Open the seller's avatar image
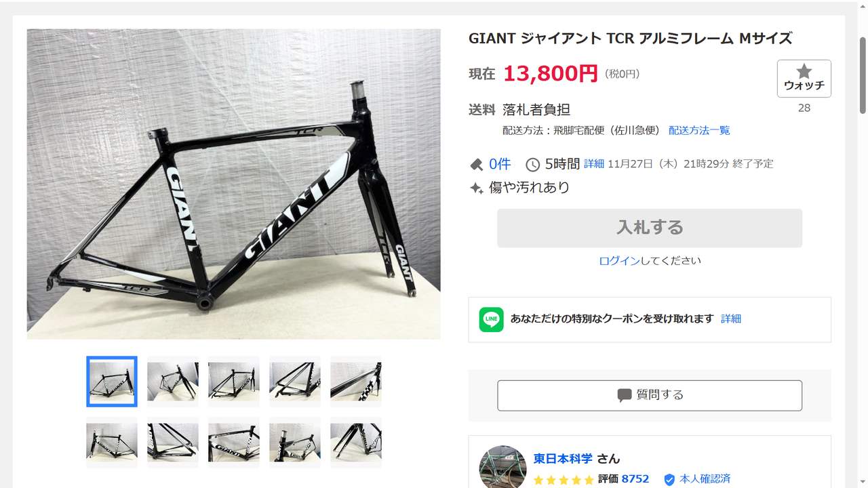 [502, 468]
